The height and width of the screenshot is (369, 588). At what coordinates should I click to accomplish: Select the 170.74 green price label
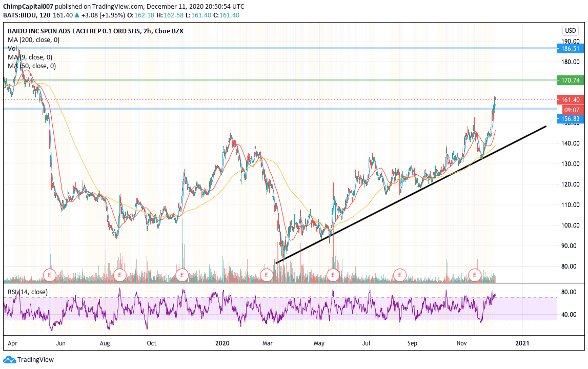coord(571,80)
